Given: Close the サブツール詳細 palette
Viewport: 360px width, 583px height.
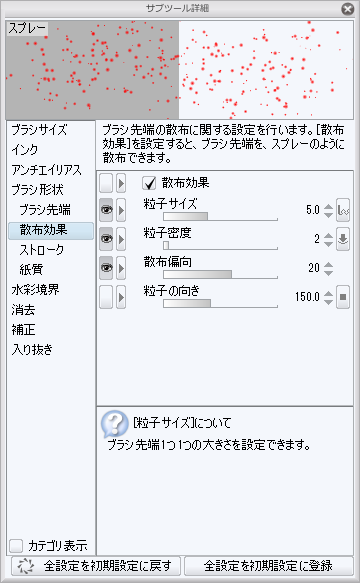Looking at the screenshot, I should click(x=348, y=9).
